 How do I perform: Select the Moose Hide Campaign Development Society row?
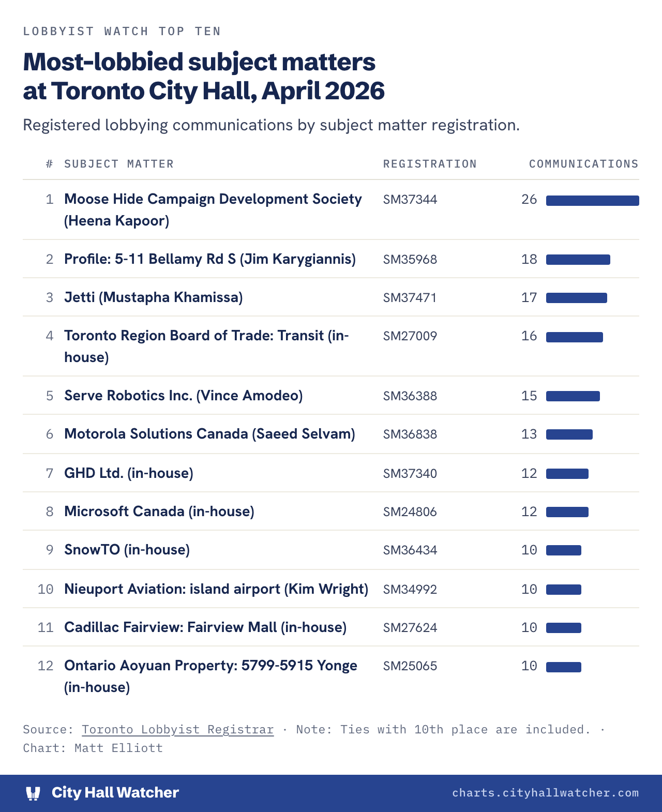[x=331, y=209]
